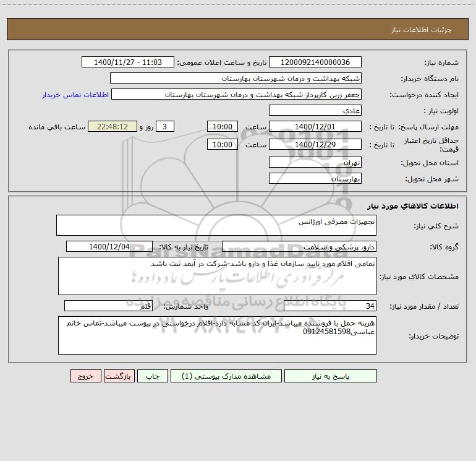
Task: Open مشاهده مدارک پیوستی (1) button
Action: 226,376
